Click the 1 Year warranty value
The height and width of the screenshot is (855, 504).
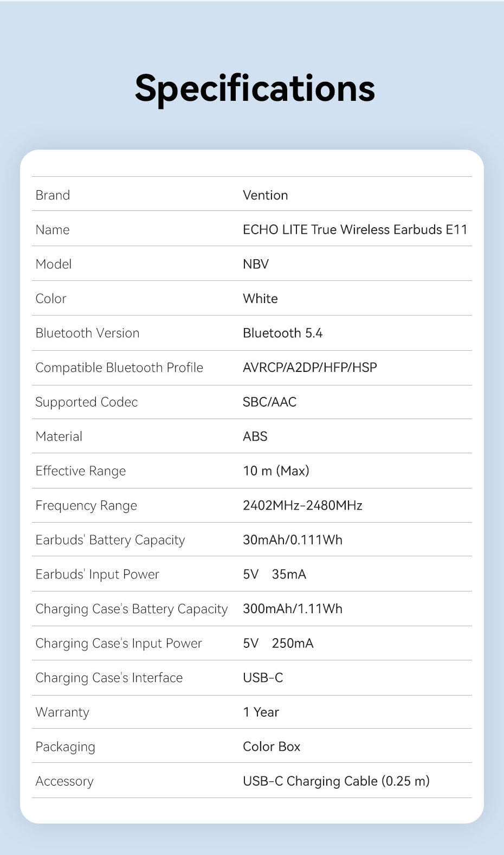261,712
